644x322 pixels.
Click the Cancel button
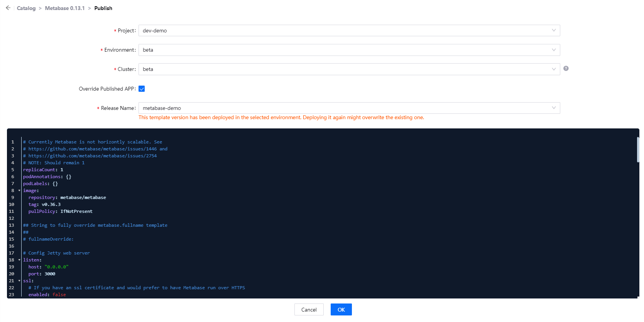tap(309, 310)
